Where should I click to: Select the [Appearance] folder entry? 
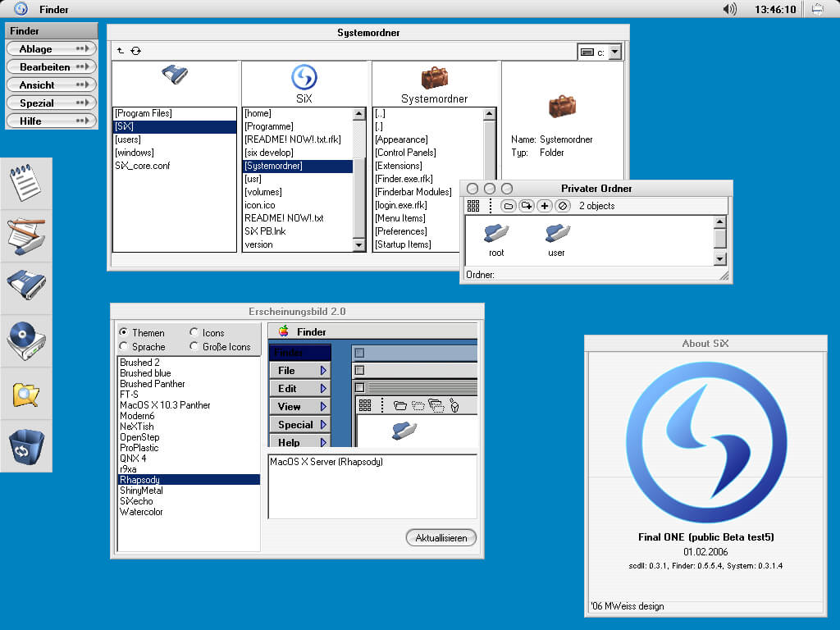(428, 139)
